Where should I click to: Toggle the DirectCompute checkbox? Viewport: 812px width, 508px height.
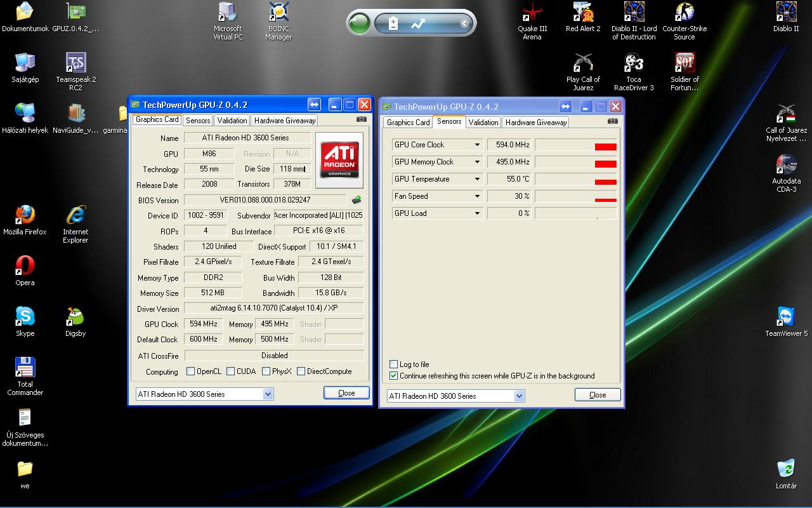coord(301,371)
